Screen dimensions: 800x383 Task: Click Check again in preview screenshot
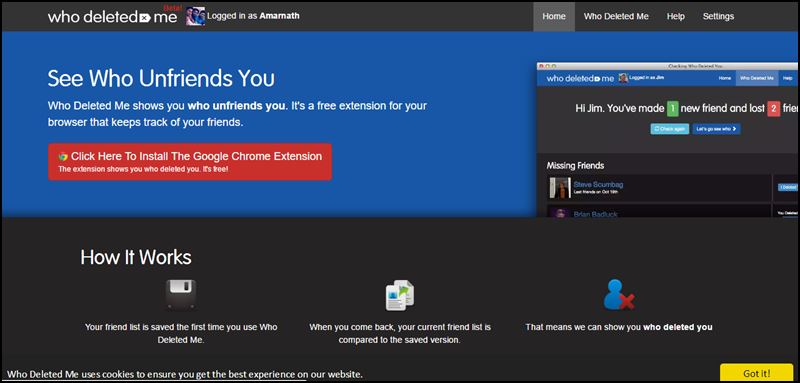[669, 129]
